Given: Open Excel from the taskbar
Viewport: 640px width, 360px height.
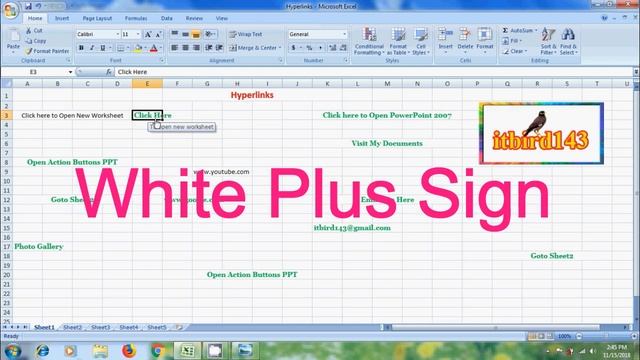Looking at the screenshot, I should 188,351.
